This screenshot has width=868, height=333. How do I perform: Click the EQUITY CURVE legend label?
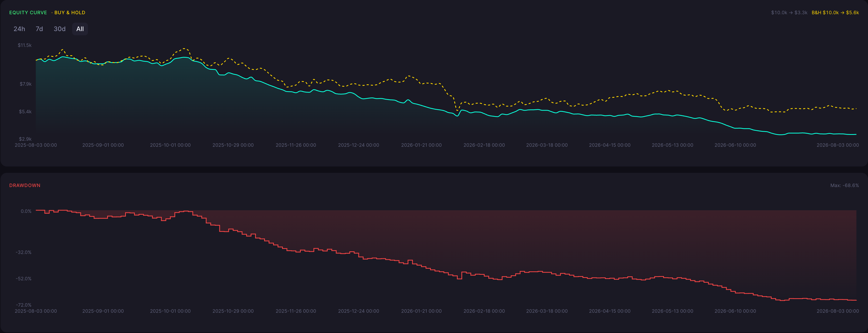28,12
